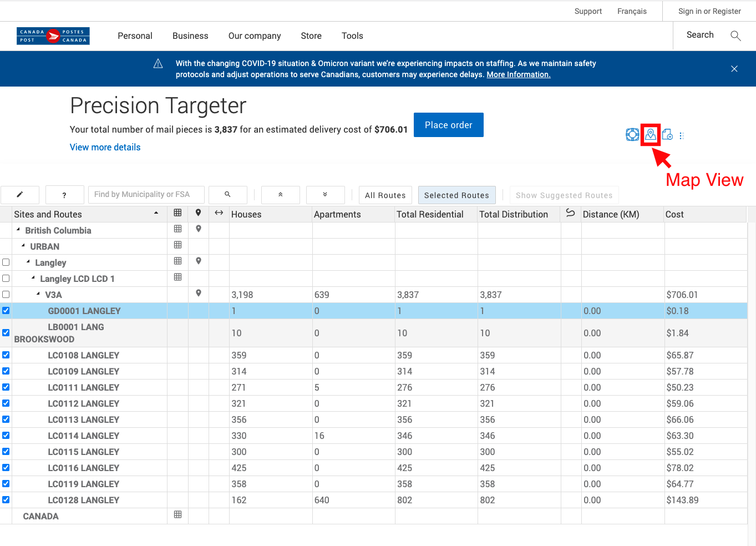This screenshot has width=756, height=546.
Task: Open the Personal menu
Action: point(135,36)
